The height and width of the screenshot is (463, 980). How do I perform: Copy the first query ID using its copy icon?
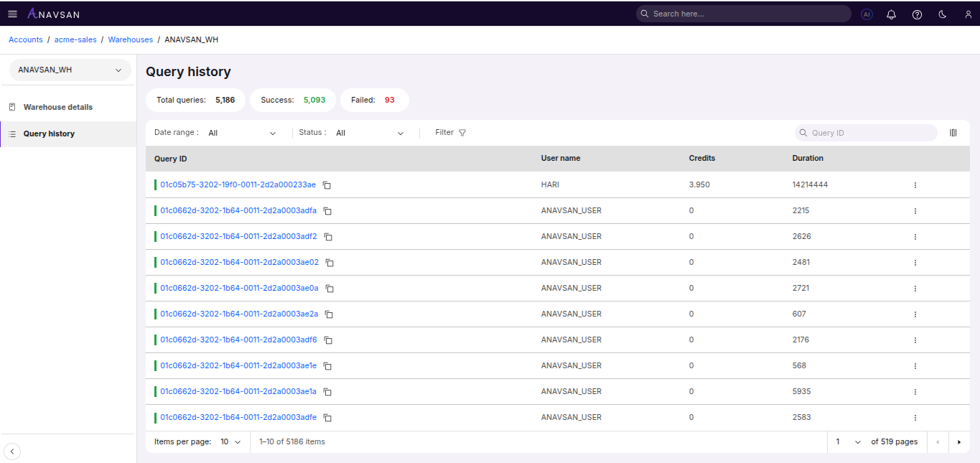pos(327,184)
